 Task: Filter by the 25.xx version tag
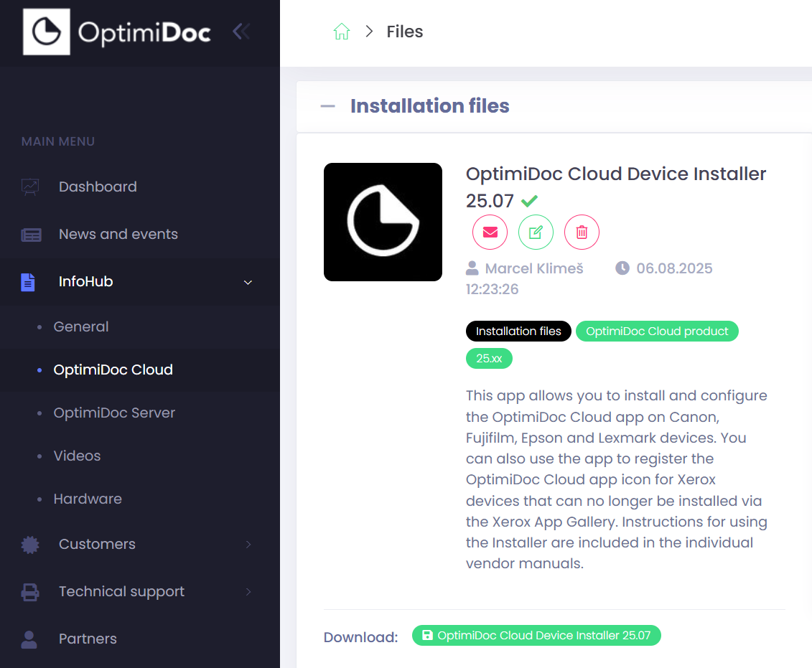pos(489,359)
